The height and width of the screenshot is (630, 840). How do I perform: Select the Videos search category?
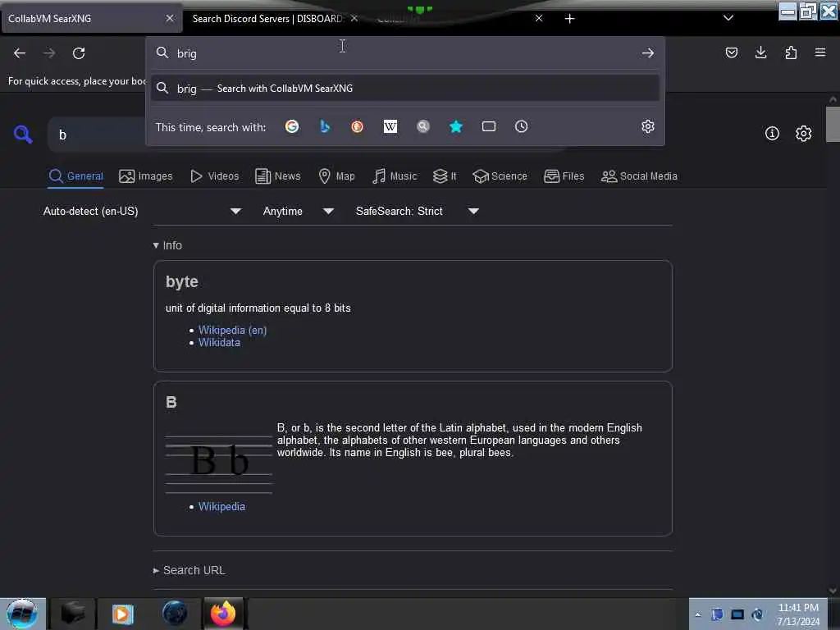tap(215, 176)
